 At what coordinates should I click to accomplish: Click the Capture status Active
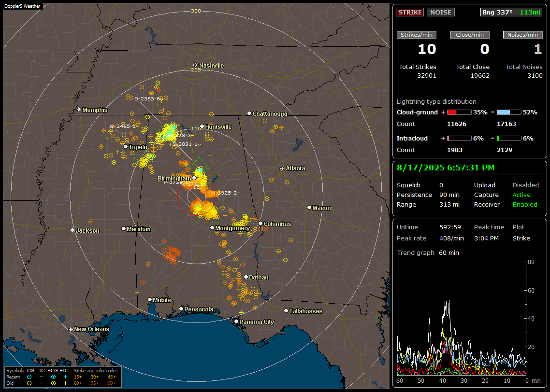(x=521, y=195)
